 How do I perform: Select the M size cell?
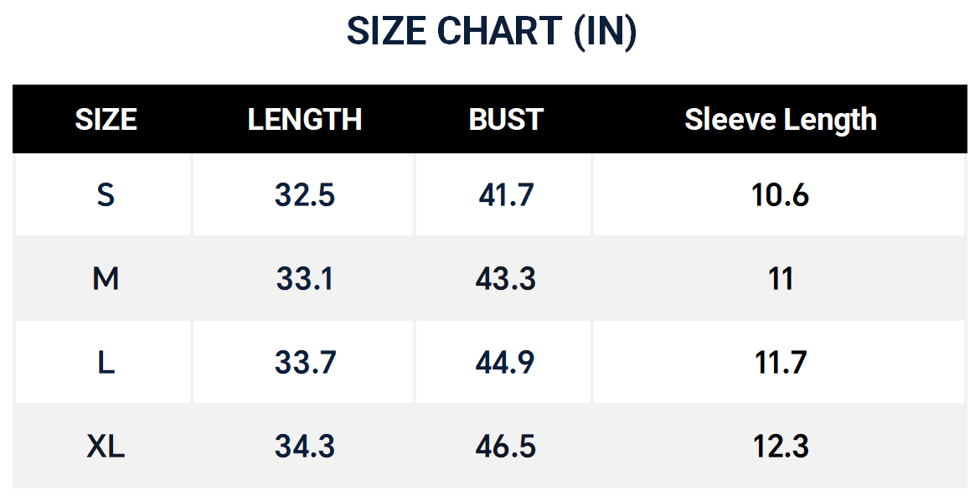(106, 278)
